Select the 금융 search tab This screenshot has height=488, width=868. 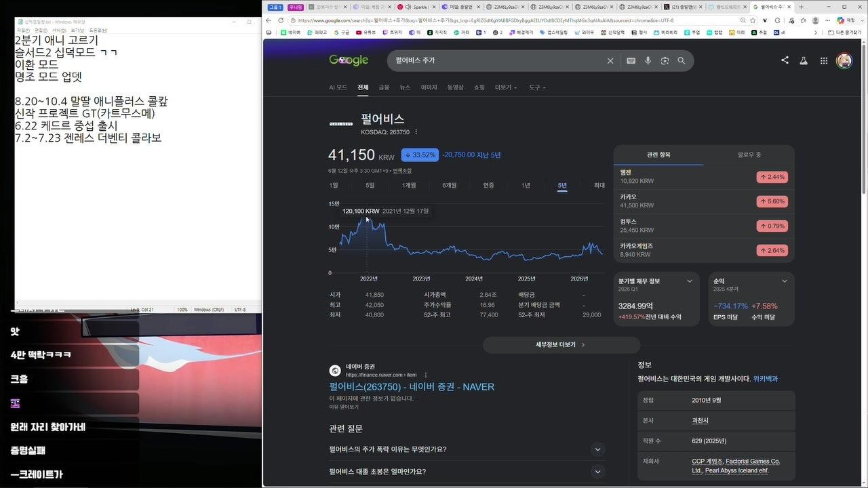click(x=384, y=87)
